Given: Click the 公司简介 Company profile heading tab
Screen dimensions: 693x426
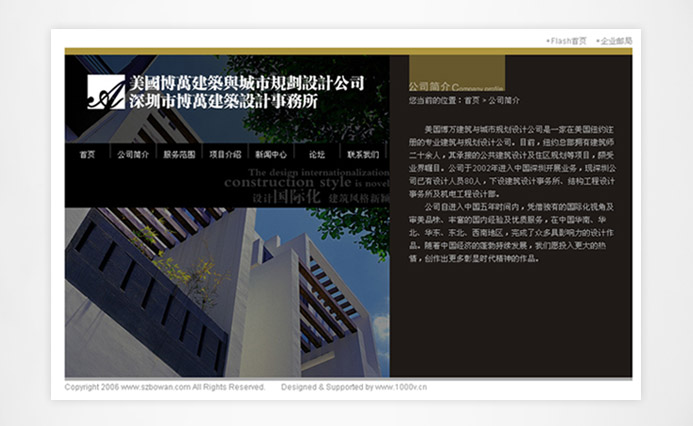Looking at the screenshot, I should coord(455,87).
